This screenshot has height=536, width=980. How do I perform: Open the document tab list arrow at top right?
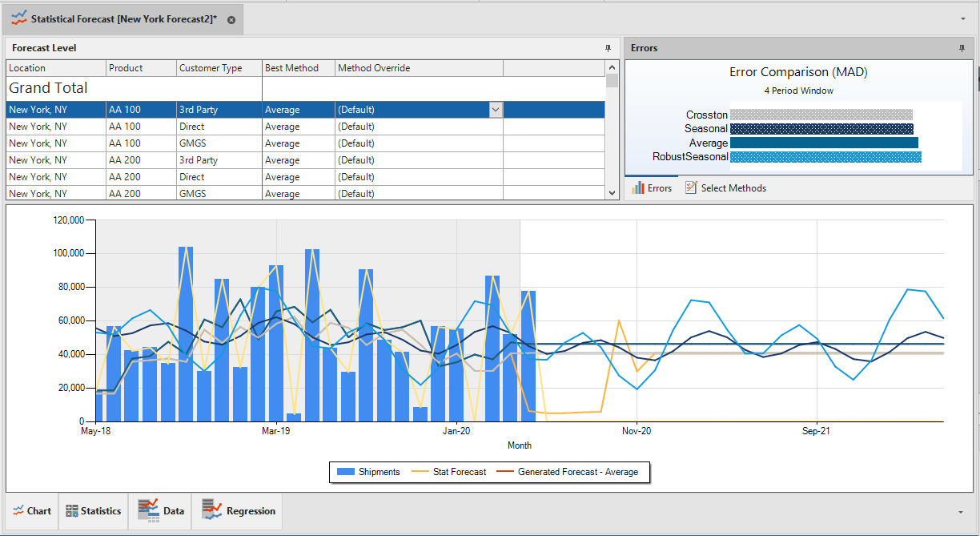(x=962, y=18)
